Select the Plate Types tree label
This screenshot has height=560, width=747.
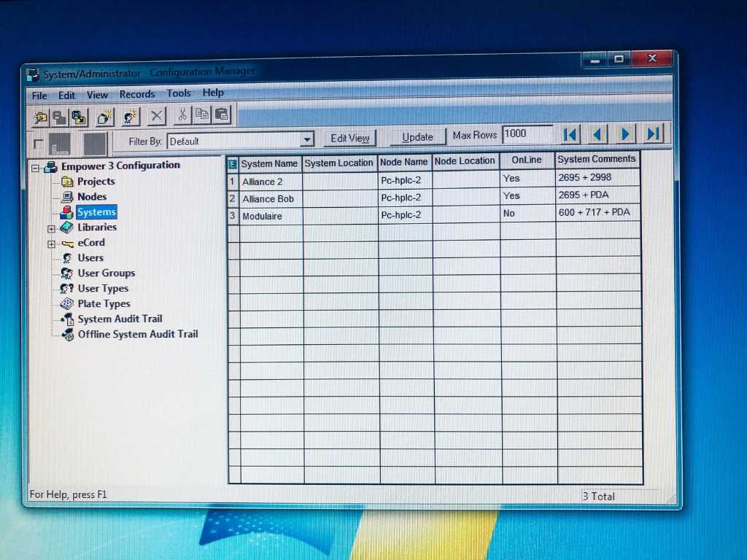[104, 304]
